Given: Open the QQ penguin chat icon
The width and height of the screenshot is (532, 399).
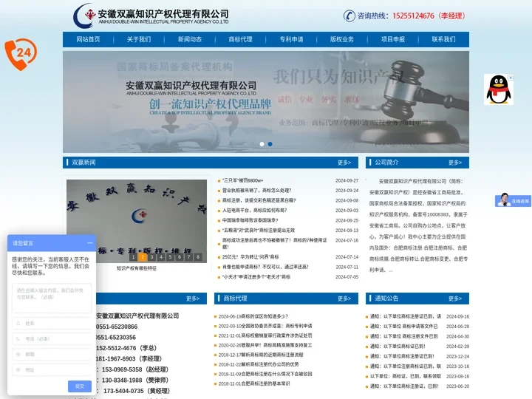Looking at the screenshot, I should coord(499,89).
